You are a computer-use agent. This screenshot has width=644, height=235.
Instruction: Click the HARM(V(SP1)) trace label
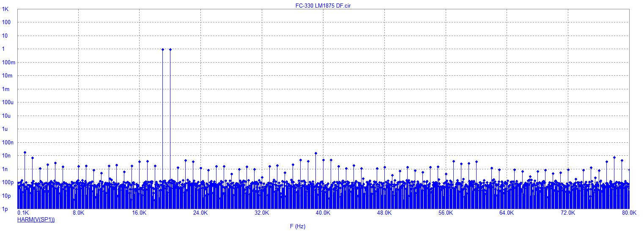[x=36, y=220]
